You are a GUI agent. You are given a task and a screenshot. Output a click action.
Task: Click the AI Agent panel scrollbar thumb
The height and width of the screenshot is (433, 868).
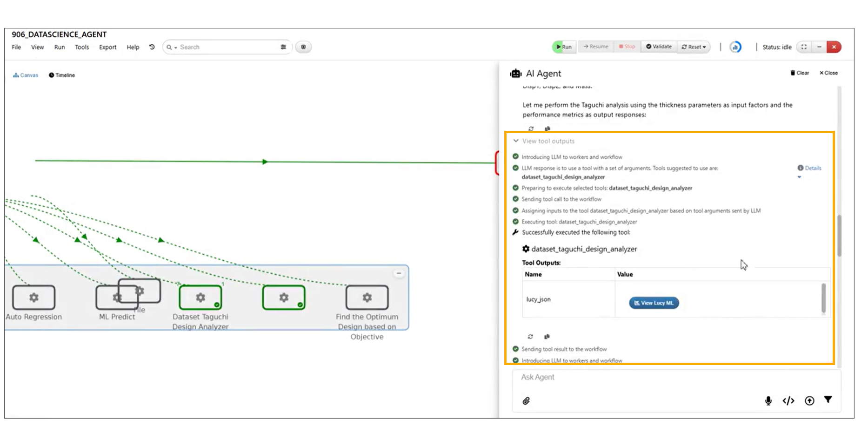pos(839,236)
